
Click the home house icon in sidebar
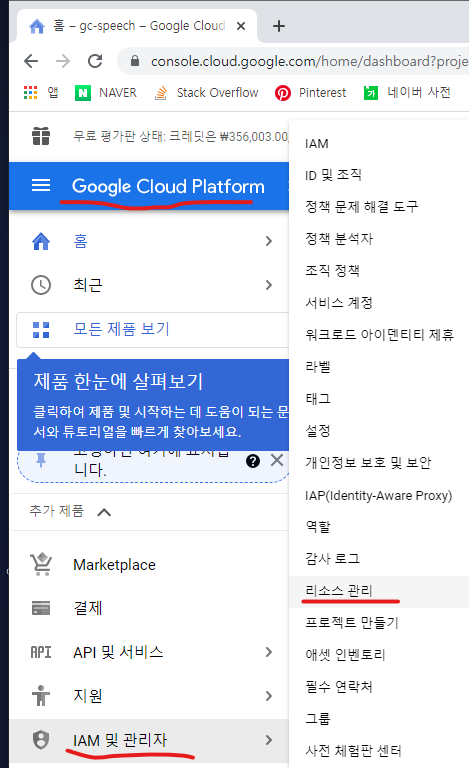click(x=41, y=241)
